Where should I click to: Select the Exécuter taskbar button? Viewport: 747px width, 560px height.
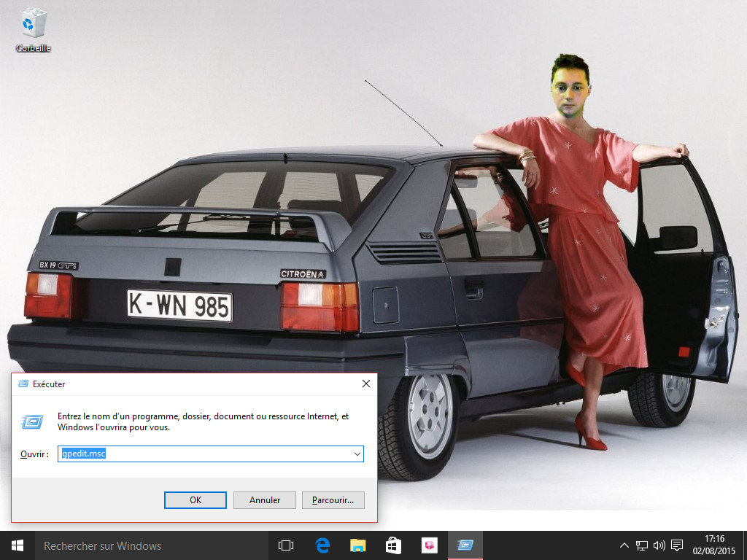[x=465, y=545]
